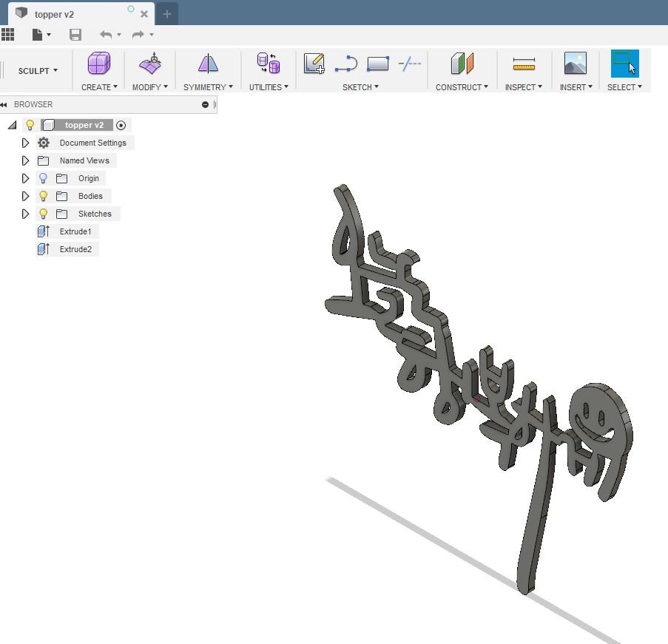Select the Create Box sculpt icon

(x=99, y=64)
